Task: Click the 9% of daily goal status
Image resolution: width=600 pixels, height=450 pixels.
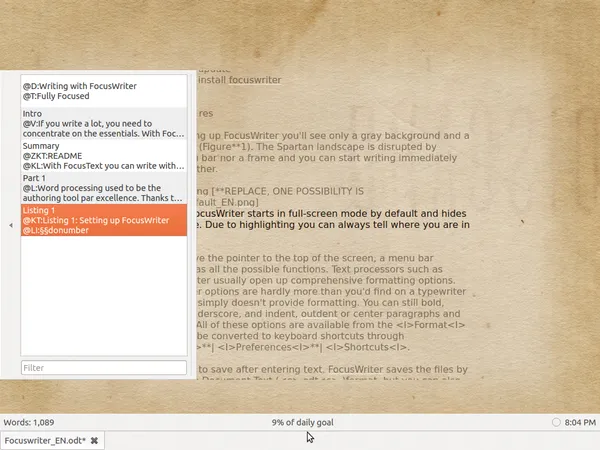Action: (x=302, y=422)
